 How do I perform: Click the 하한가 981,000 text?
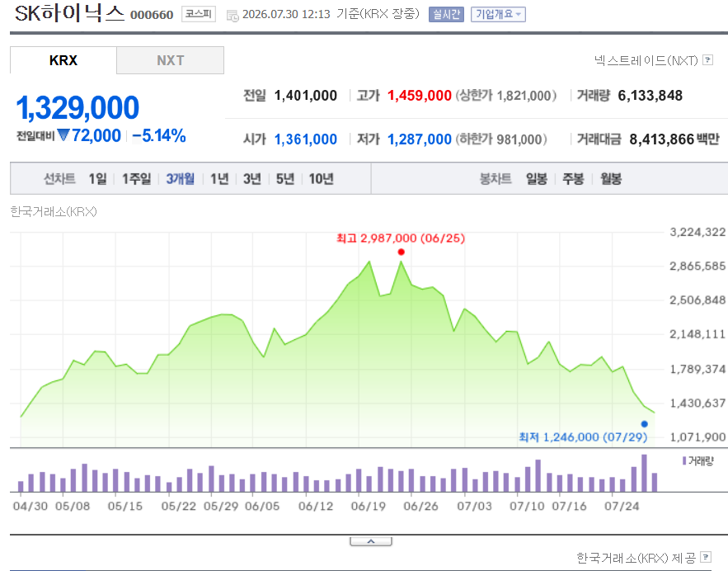[501, 139]
